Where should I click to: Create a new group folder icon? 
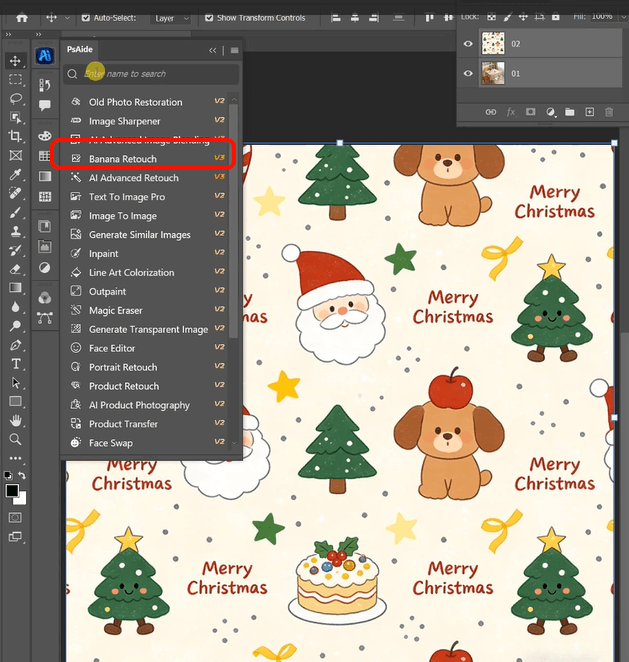tap(569, 112)
